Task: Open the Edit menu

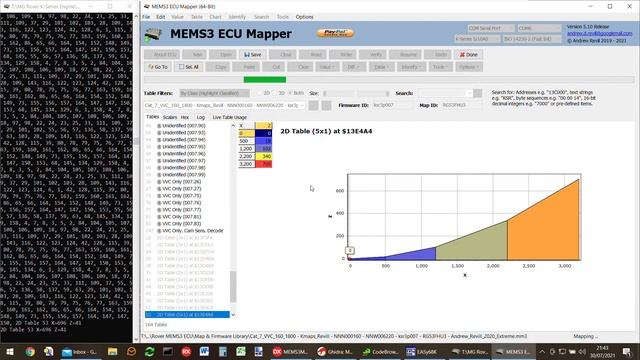Action: (160, 17)
